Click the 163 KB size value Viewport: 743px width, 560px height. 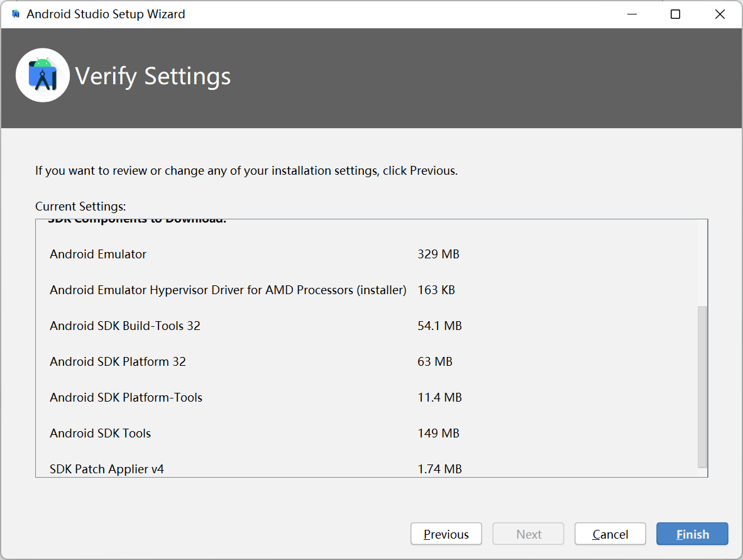coord(436,290)
